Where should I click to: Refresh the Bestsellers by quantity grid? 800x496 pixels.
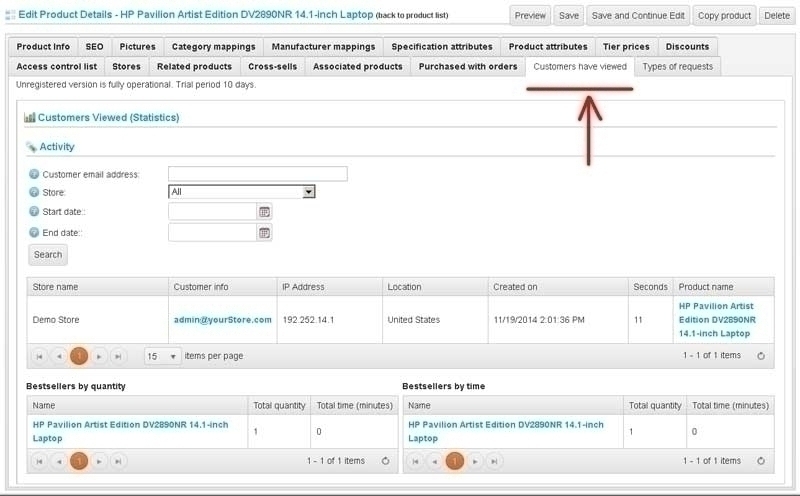coord(385,461)
